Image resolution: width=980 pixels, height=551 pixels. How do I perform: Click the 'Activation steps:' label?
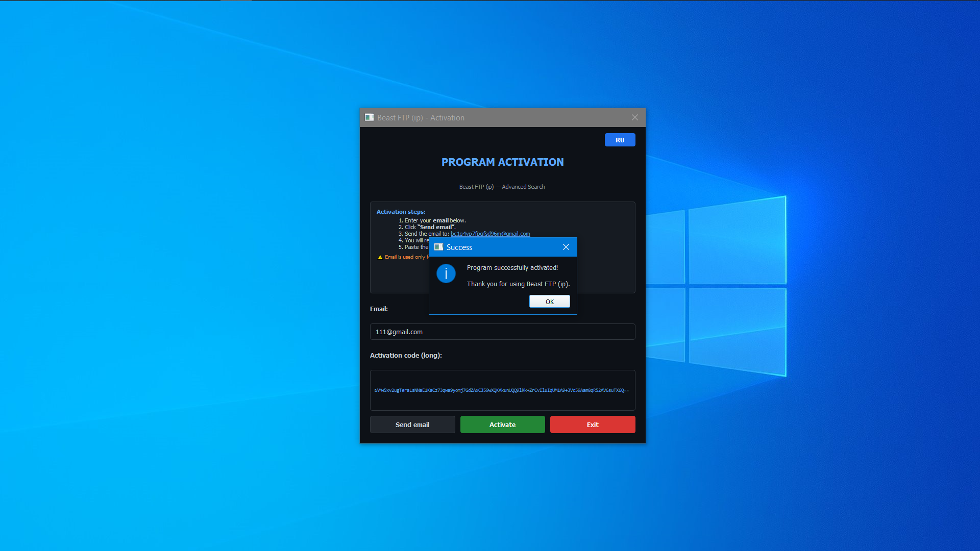pos(401,212)
